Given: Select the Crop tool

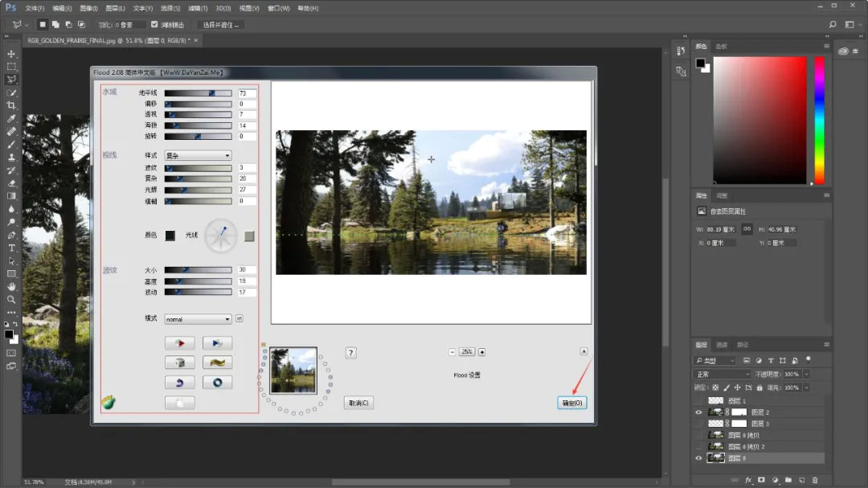Looking at the screenshot, I should click(11, 105).
